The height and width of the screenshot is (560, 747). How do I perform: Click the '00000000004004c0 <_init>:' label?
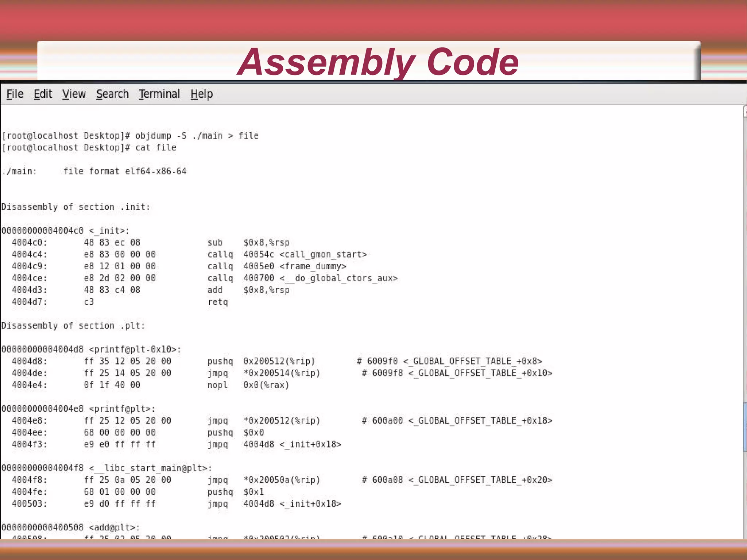(66, 231)
